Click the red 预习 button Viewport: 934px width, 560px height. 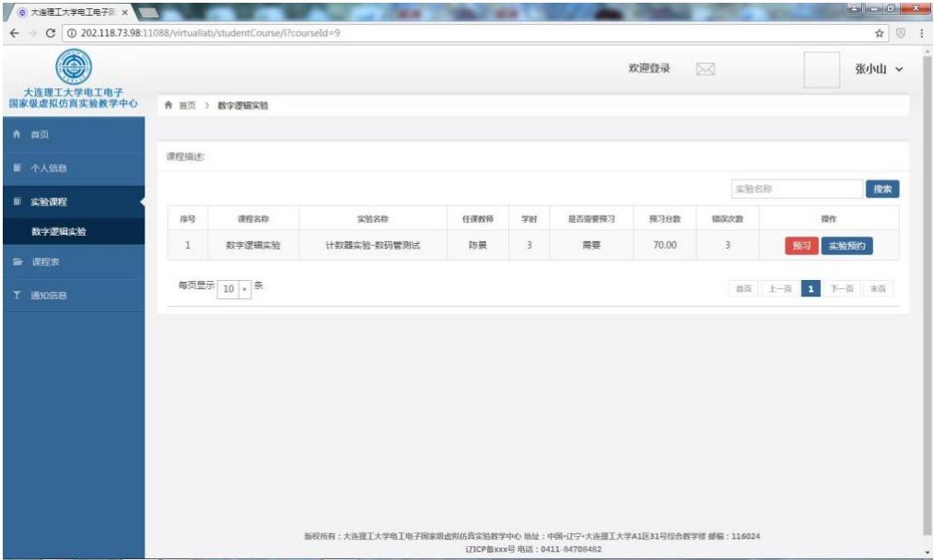(800, 246)
